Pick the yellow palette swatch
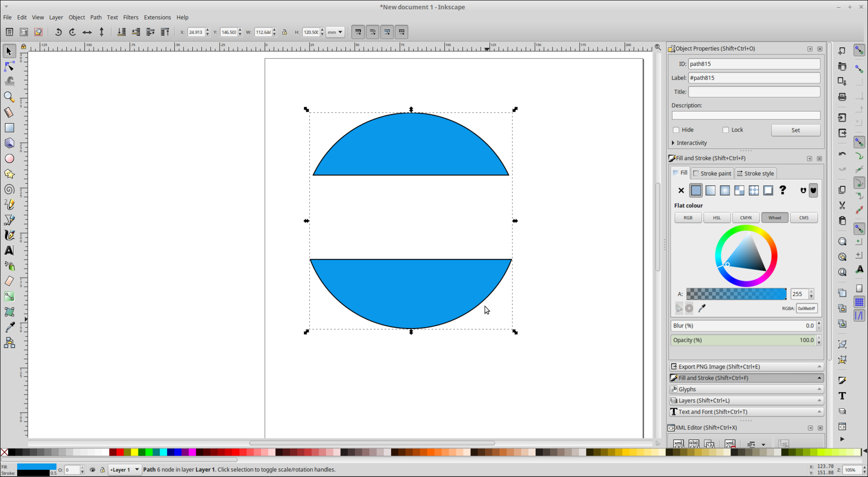868x477 pixels. tap(135, 452)
